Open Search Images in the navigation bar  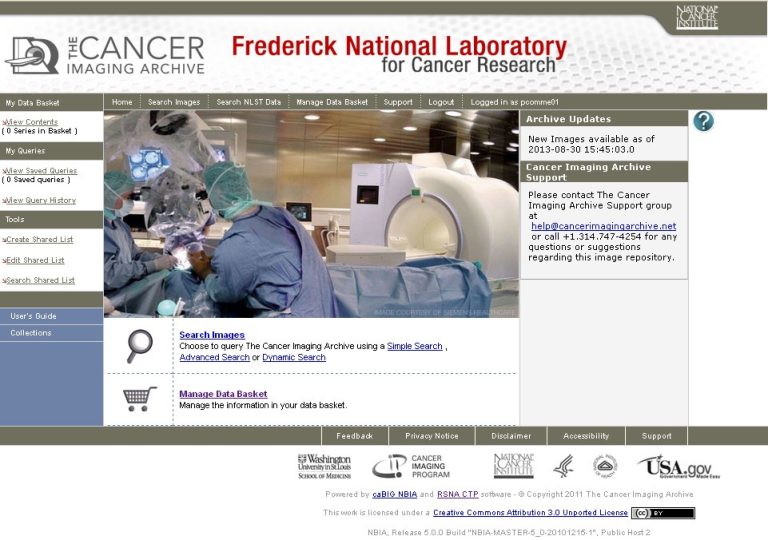coord(174,102)
